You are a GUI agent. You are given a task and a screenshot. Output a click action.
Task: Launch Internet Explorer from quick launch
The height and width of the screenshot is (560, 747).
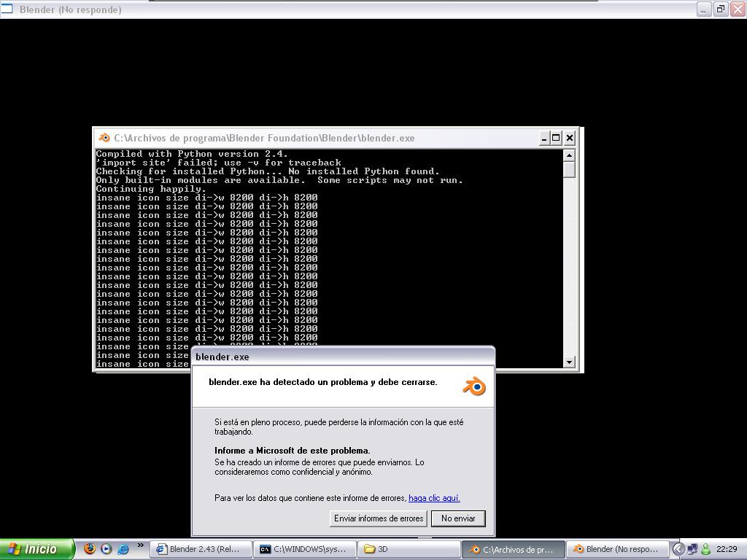click(123, 548)
